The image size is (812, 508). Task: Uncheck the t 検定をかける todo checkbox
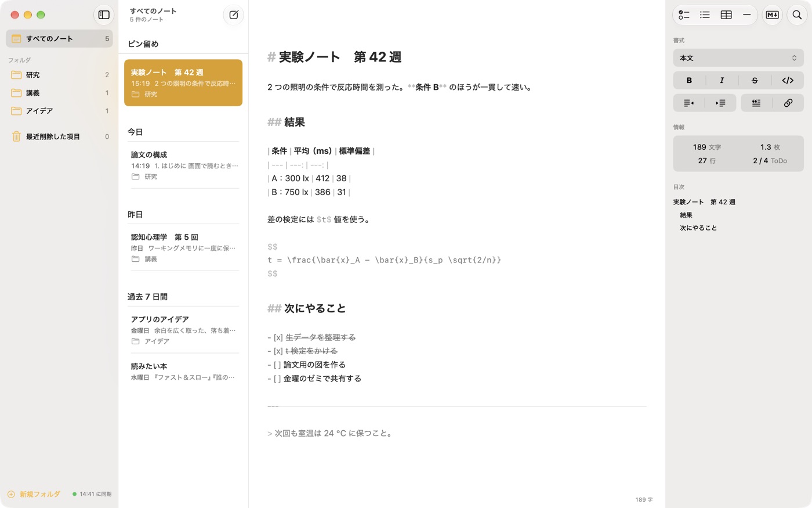click(x=278, y=351)
